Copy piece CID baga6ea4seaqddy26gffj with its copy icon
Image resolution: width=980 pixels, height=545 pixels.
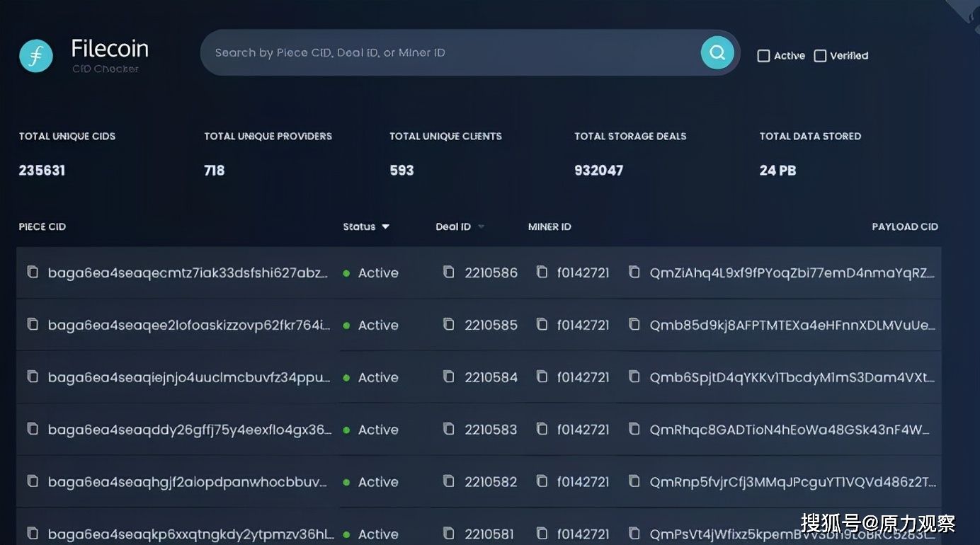33,429
